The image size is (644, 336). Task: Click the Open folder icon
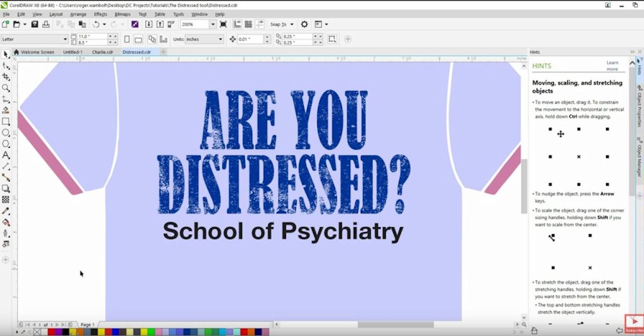point(17,25)
